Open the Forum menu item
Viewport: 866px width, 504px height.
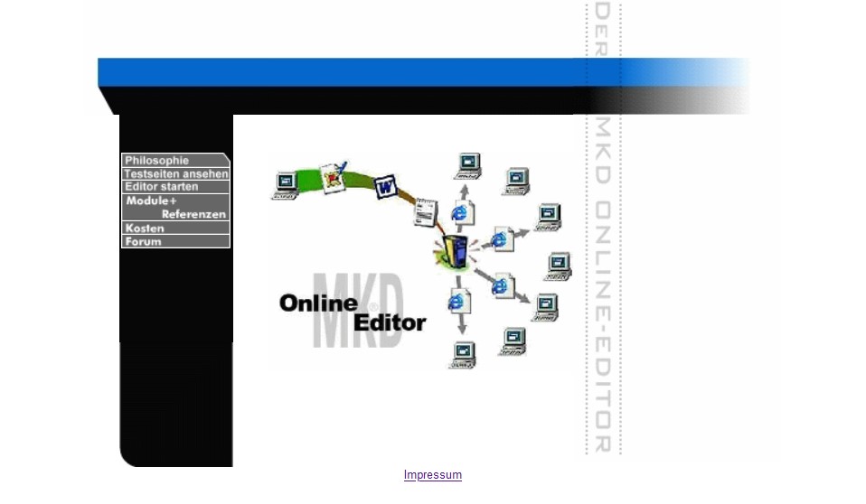(x=175, y=241)
